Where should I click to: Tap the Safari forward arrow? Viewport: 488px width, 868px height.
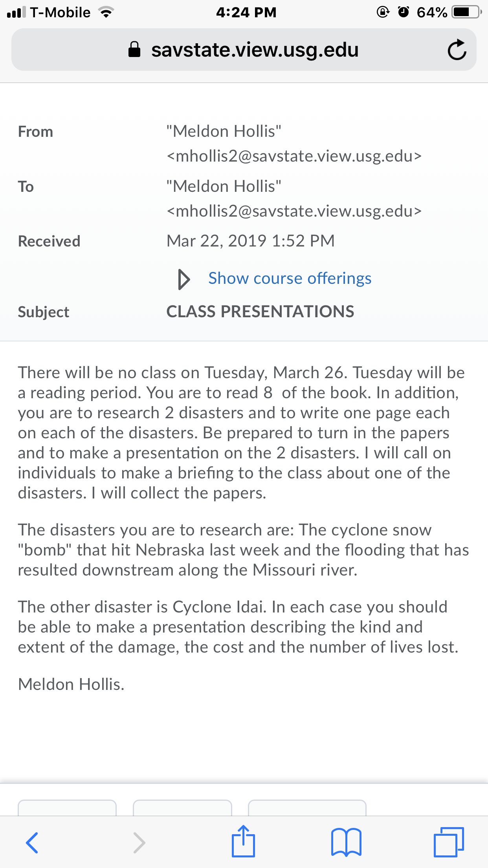[139, 842]
